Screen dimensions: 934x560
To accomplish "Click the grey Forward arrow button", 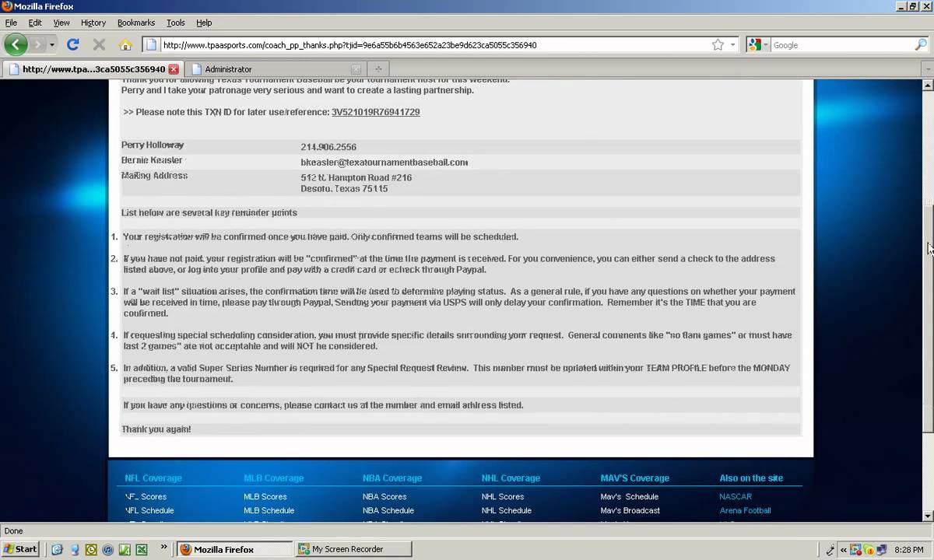I will pos(37,45).
